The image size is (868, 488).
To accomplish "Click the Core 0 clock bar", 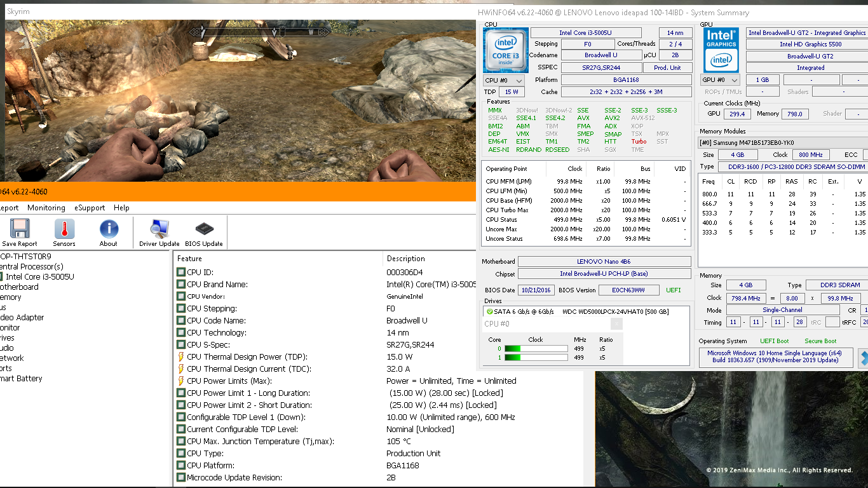I will point(536,349).
